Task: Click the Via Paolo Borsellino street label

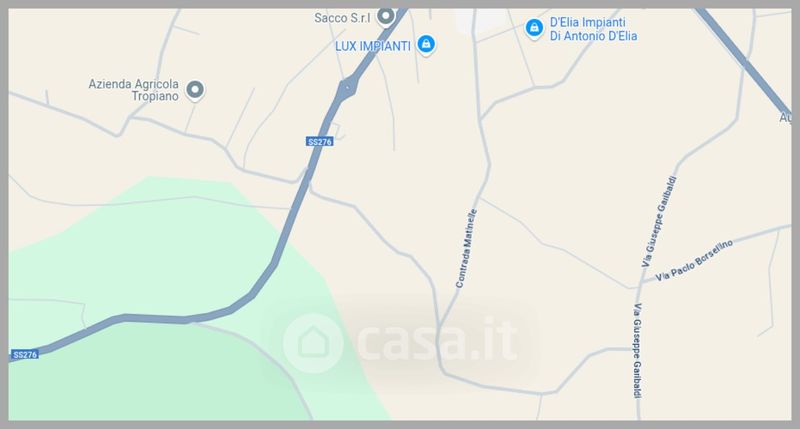Action: pos(694,260)
